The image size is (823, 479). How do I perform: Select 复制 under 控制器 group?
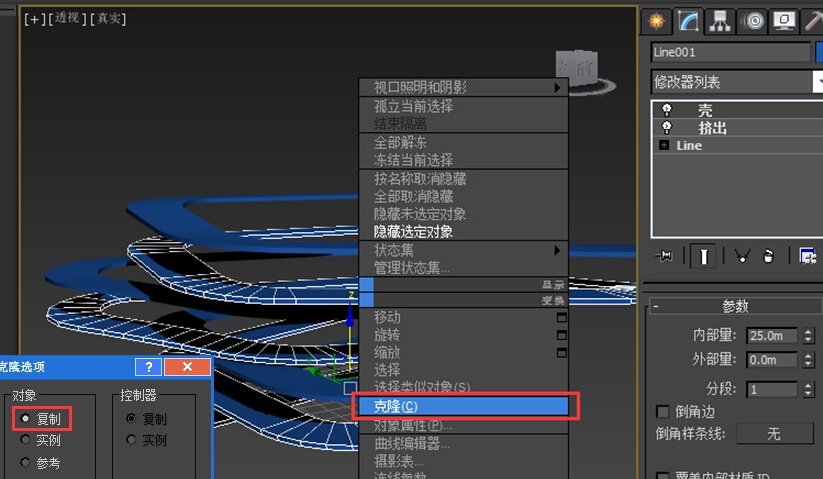point(131,418)
